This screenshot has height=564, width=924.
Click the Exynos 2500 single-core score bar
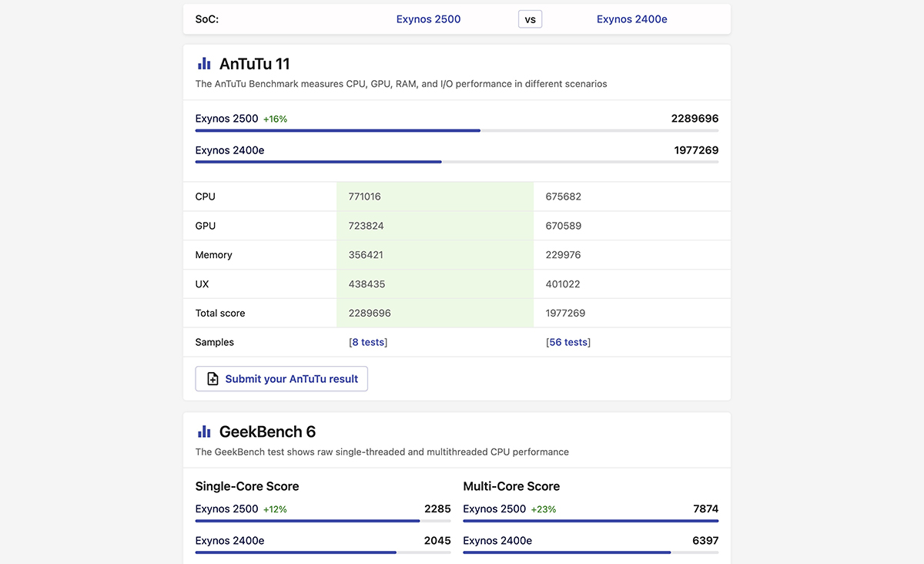323,521
